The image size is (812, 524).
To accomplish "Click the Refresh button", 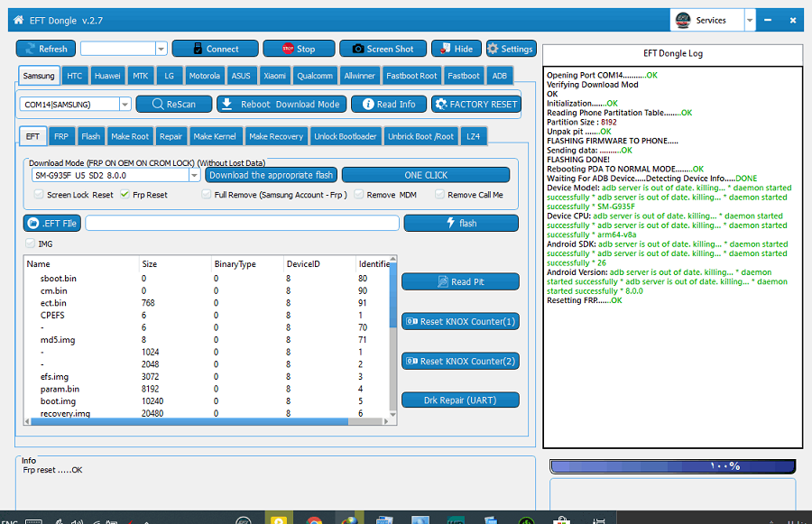I will coord(46,49).
